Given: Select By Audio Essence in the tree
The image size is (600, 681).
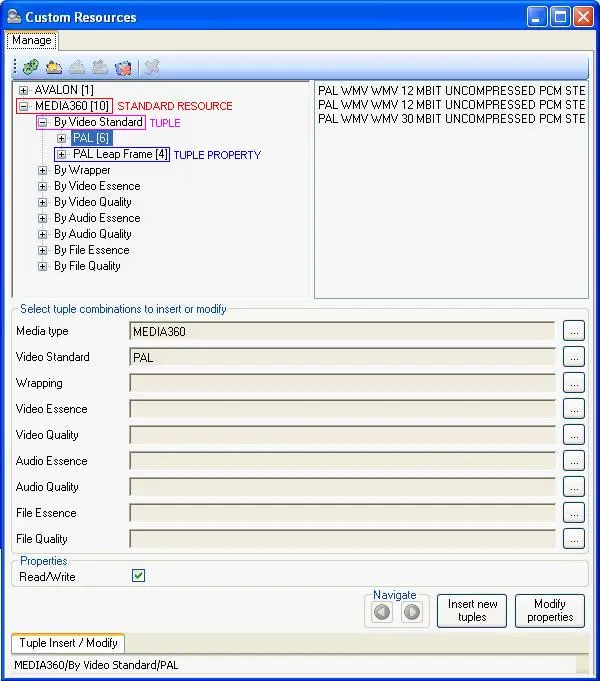Looking at the screenshot, I should coord(97,218).
